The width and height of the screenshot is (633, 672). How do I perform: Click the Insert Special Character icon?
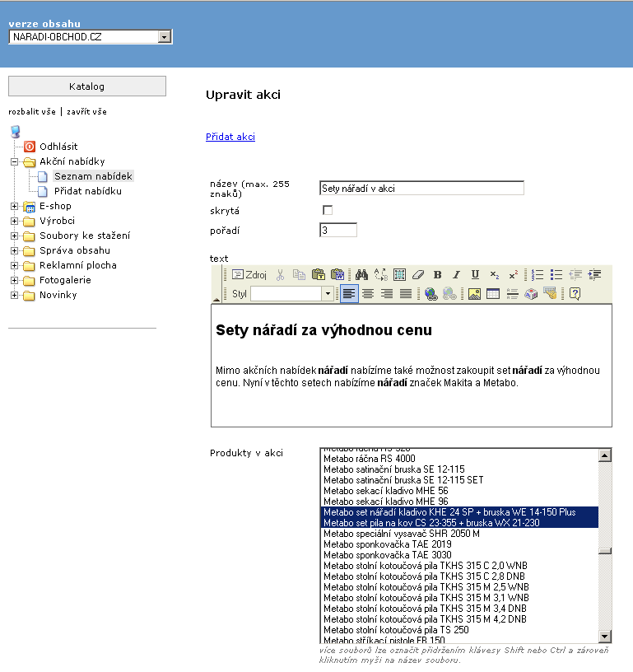click(531, 293)
